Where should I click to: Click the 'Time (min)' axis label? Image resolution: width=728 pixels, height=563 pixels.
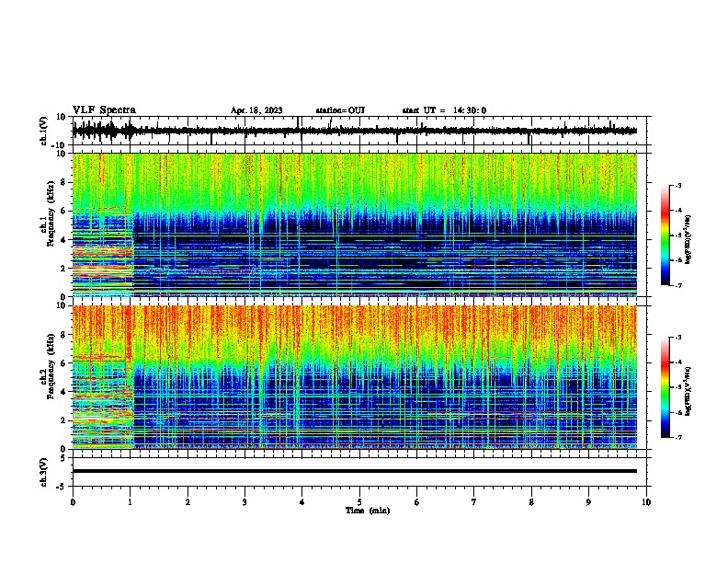(368, 511)
